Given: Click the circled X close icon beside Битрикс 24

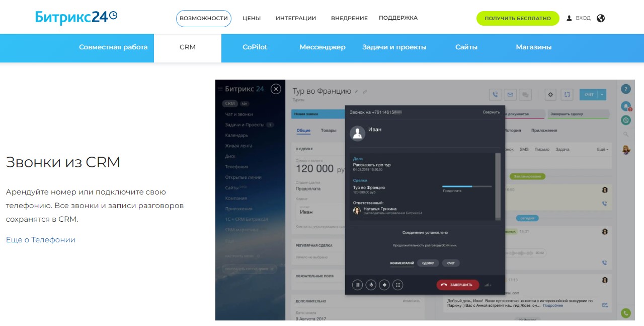Looking at the screenshot, I should point(276,89).
